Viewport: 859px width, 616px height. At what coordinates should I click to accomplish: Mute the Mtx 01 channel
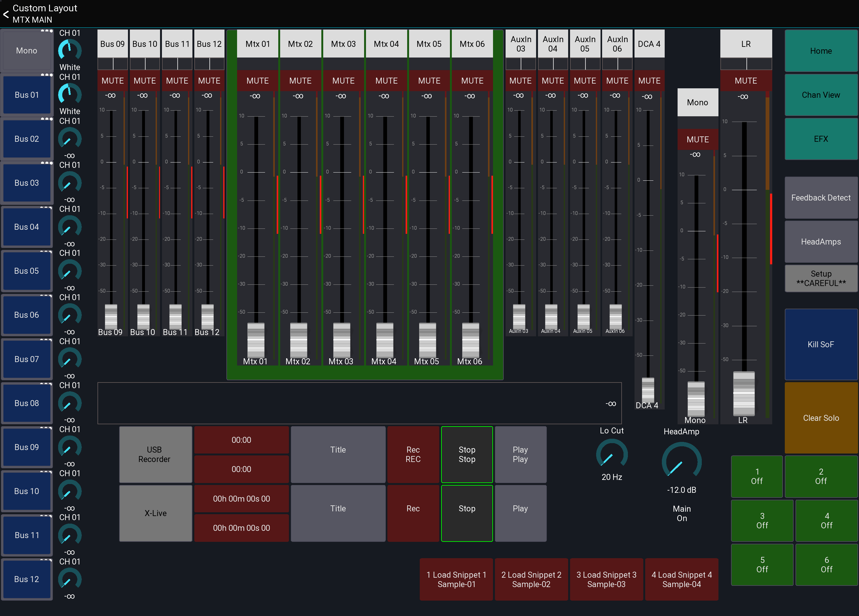pyautogui.click(x=257, y=81)
